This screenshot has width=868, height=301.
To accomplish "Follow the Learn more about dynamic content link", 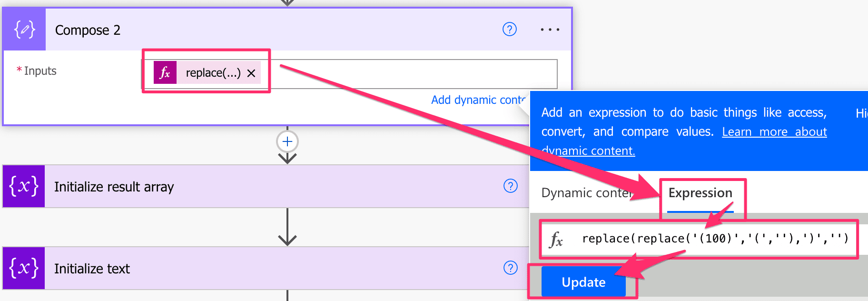I will point(774,131).
